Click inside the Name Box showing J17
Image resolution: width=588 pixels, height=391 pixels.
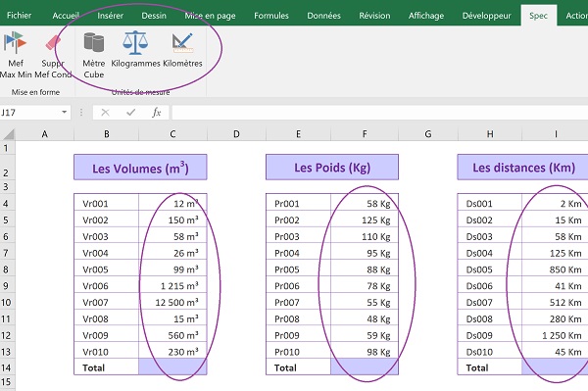click(x=29, y=113)
